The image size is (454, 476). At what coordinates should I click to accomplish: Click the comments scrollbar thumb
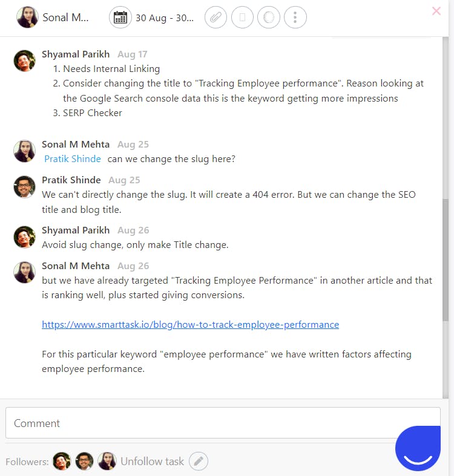446,260
